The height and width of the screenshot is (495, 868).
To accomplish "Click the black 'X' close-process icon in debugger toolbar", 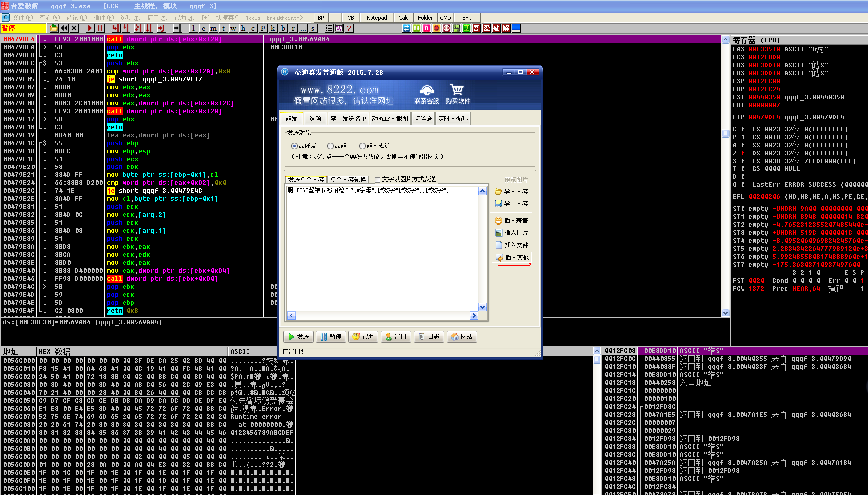I will (74, 28).
